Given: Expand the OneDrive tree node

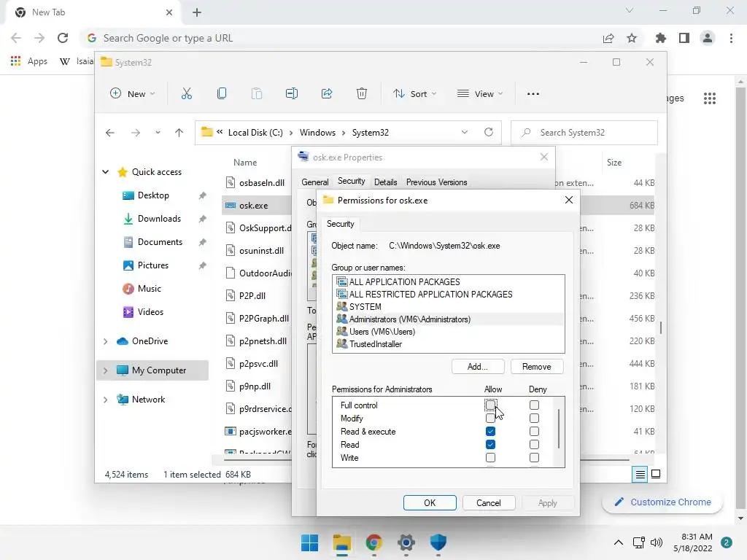Looking at the screenshot, I should coord(105,341).
